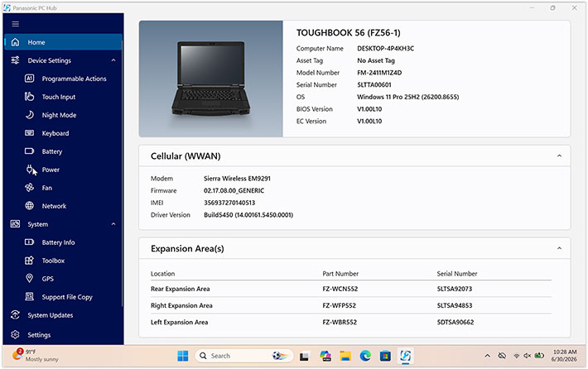
Task: Click the Network globe icon
Action: 29,206
